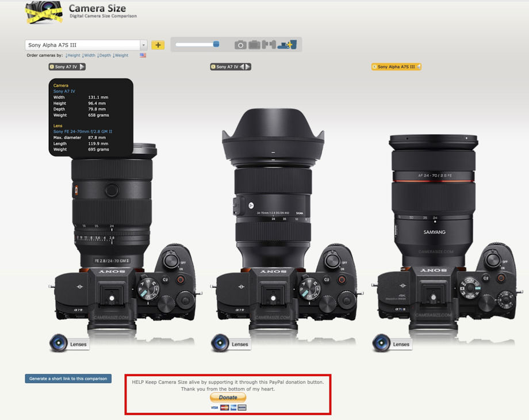Open the Sony FE 24-70mm f/2.8 GM II link
529x420 pixels.
point(83,131)
